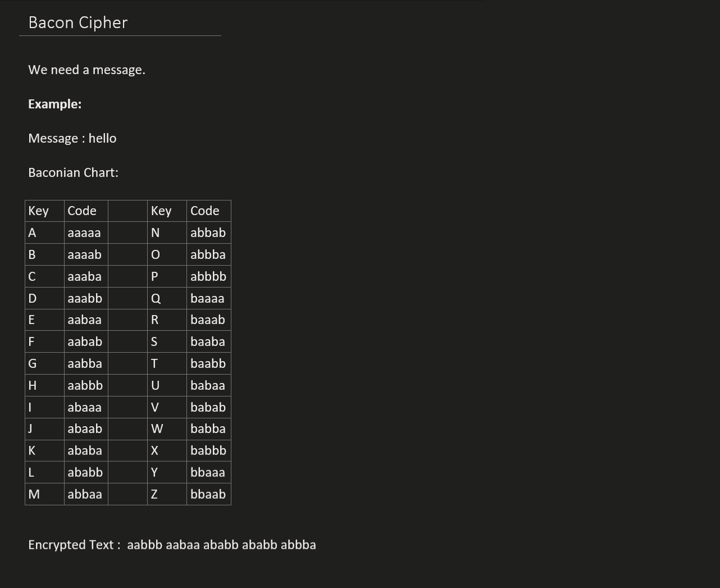Select table cell with code 'babbb'
Viewport: 720px width, 588px height.
[209, 450]
